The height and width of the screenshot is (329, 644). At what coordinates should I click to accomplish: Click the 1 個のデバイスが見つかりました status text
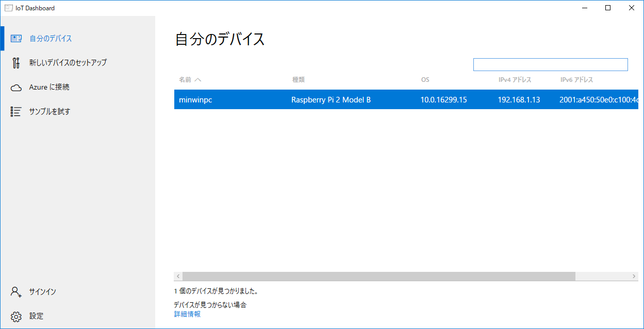tap(216, 291)
